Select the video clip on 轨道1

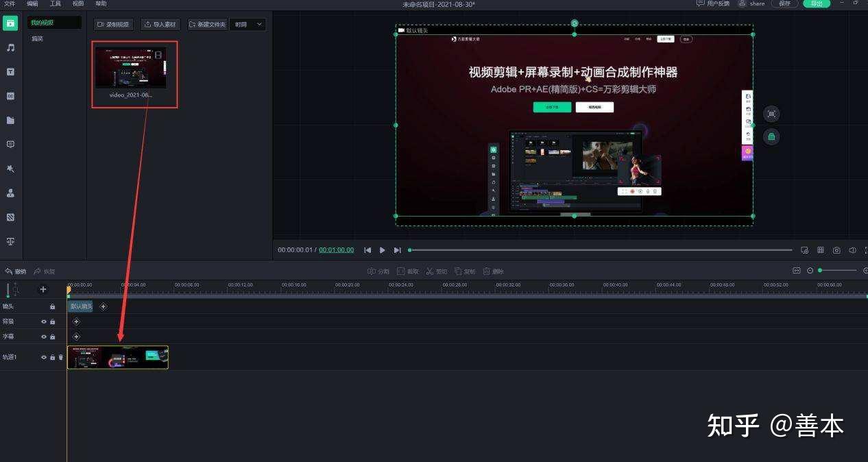[x=118, y=357]
